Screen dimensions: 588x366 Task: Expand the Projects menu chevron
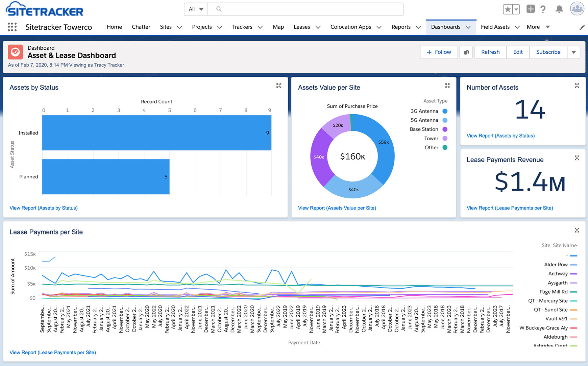[x=220, y=27]
